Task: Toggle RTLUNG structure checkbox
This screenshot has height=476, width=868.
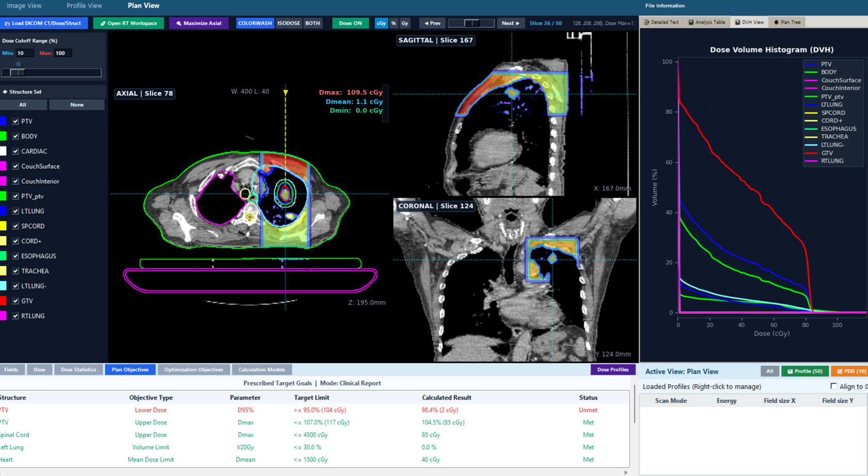Action: [16, 316]
